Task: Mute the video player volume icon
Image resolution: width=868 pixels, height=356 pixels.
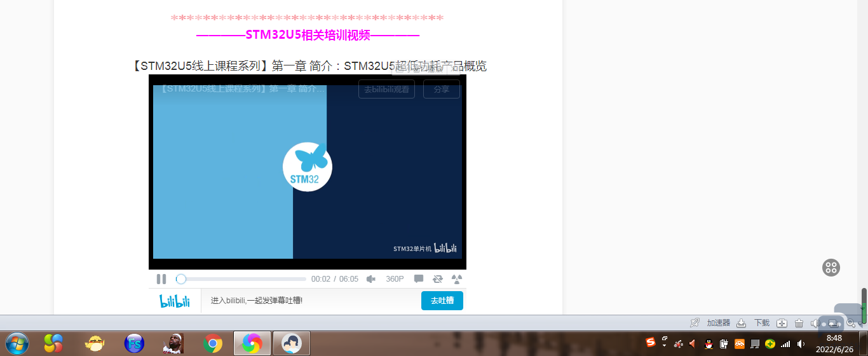Action: 371,279
